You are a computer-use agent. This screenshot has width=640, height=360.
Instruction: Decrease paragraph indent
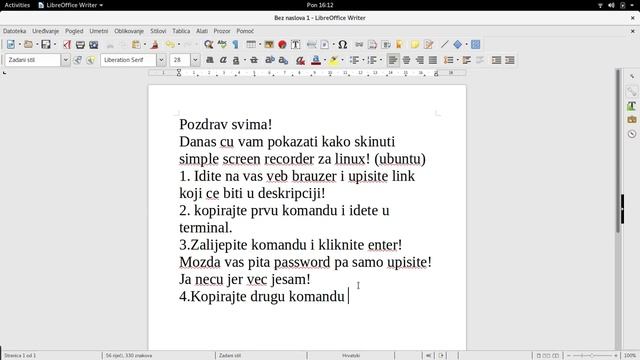tap(510, 60)
